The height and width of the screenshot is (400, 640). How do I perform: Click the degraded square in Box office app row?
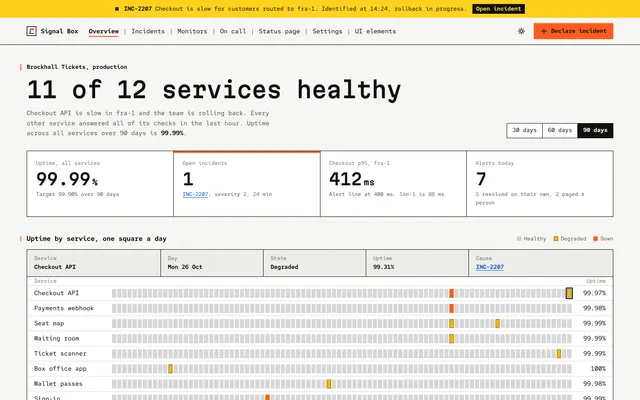click(170, 369)
